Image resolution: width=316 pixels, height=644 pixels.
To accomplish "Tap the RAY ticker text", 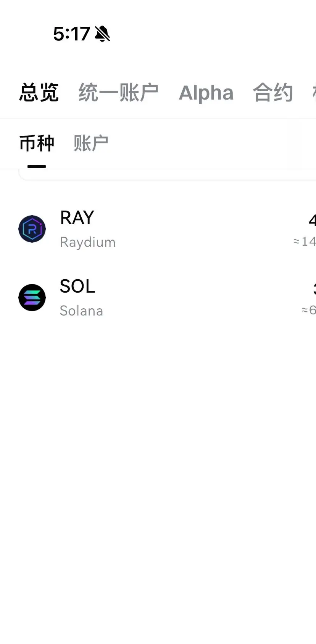I will 77,218.
